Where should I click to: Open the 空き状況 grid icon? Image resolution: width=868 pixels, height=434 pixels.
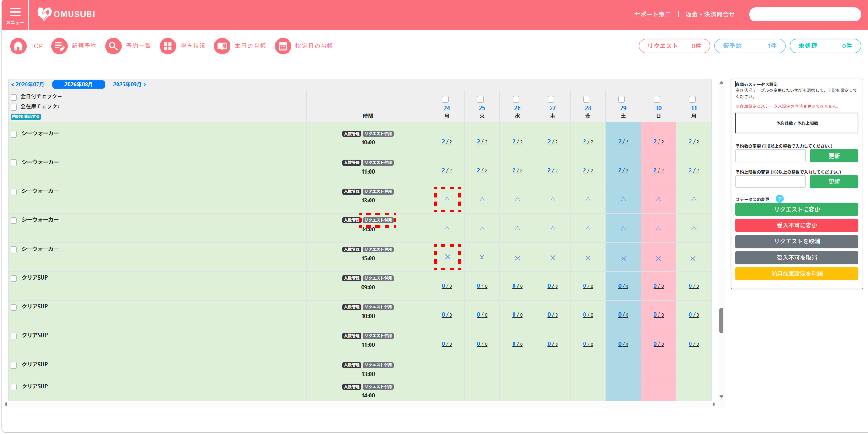168,46
